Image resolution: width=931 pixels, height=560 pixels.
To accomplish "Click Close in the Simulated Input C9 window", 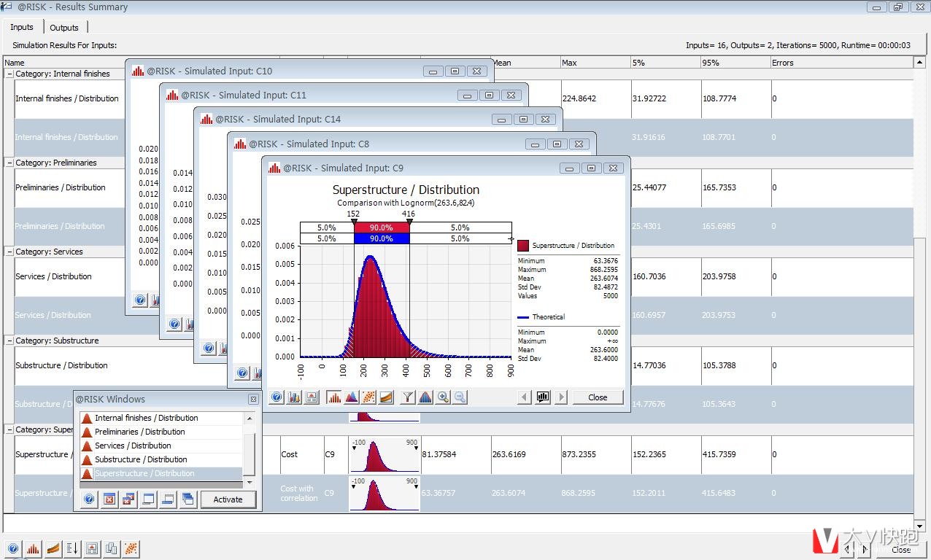I will coord(598,397).
